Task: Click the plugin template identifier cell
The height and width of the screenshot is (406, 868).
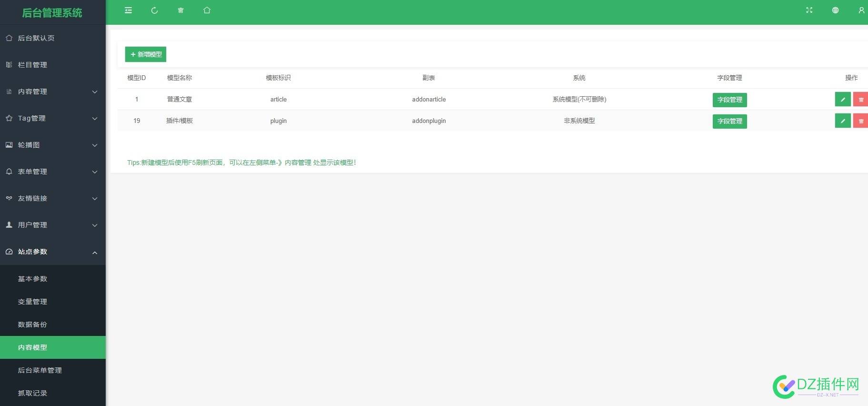Action: (279, 121)
